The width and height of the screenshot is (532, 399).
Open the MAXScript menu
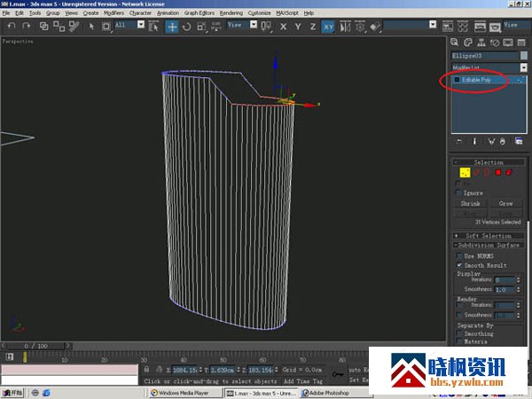point(287,13)
